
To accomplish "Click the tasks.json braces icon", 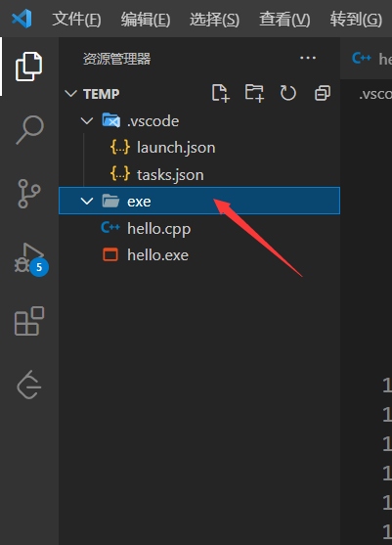I will pyautogui.click(x=120, y=174).
